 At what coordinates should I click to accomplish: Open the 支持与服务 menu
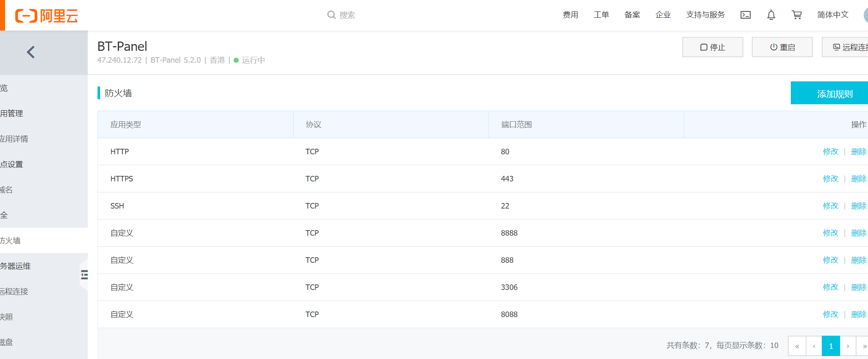[x=706, y=15]
